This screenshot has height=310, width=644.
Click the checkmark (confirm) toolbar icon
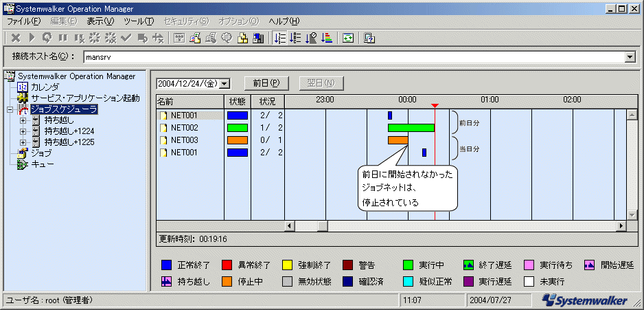[126, 38]
